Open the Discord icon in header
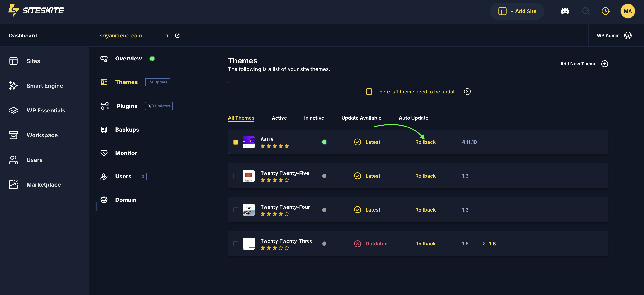This screenshot has height=295, width=644. pos(565,11)
